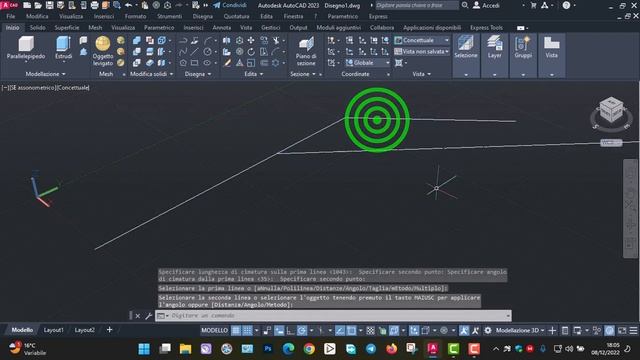
Task: Open the Modellazione 3D workspace dropdown
Action: point(520,331)
